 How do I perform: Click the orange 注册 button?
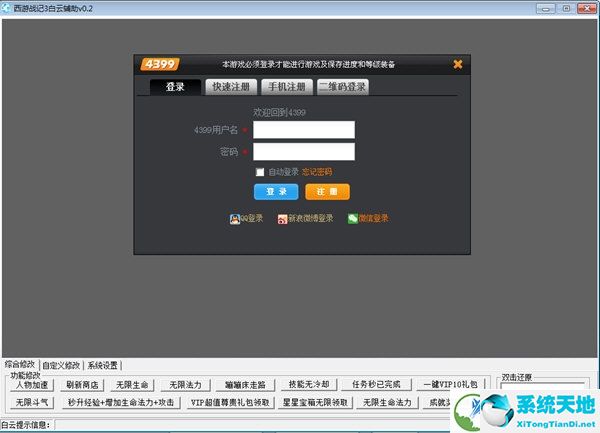coord(327,192)
